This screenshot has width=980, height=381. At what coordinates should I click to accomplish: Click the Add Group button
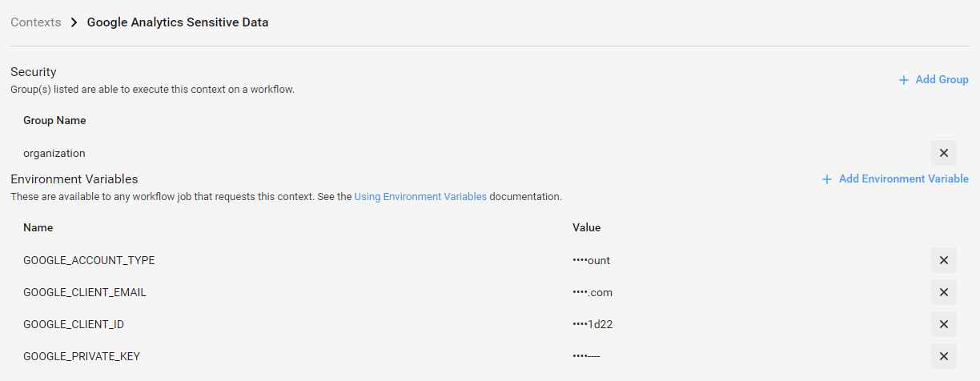click(x=934, y=79)
